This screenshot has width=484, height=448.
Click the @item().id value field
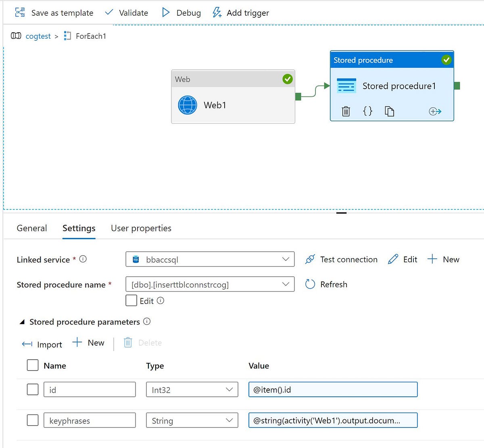(333, 390)
